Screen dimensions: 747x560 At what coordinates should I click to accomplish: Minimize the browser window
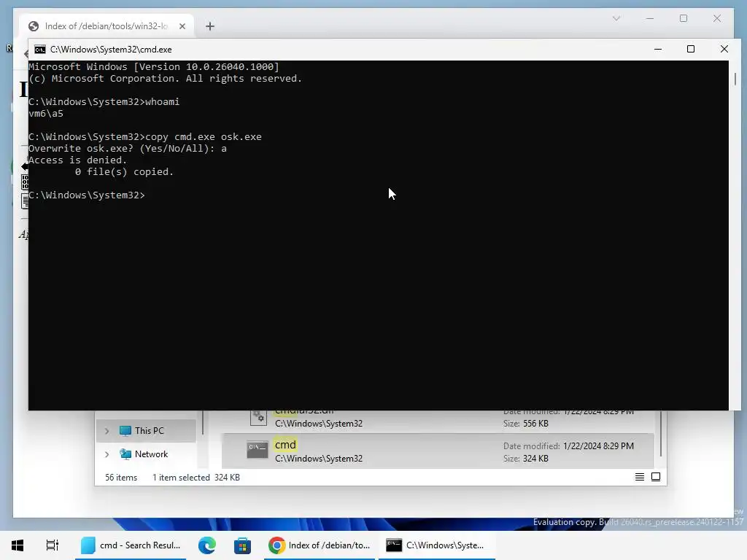pyautogui.click(x=650, y=18)
